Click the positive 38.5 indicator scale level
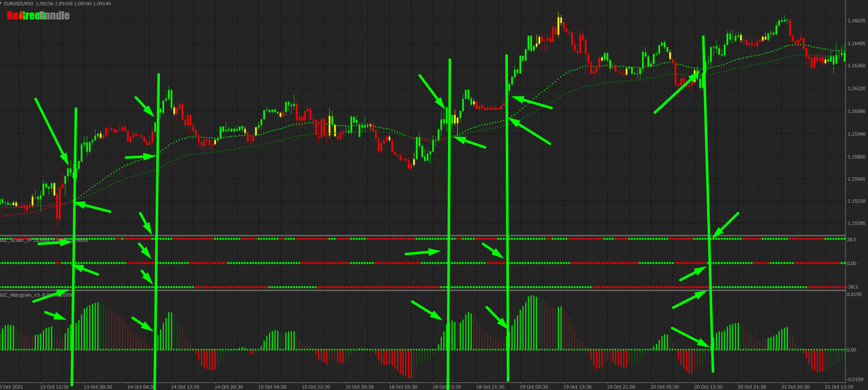 coord(852,239)
